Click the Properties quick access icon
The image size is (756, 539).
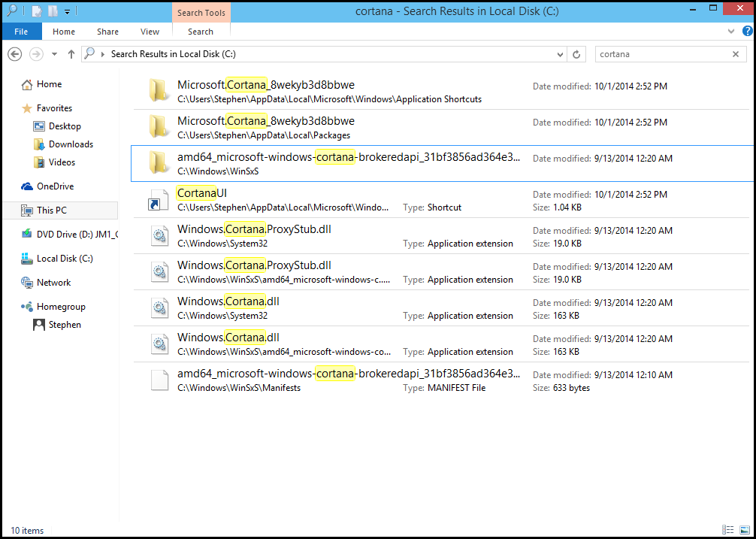click(x=36, y=11)
